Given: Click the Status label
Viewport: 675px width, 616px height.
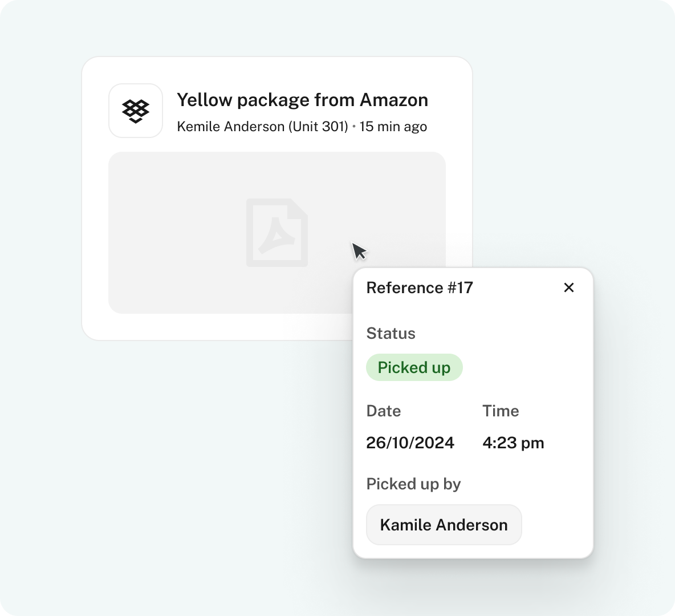Looking at the screenshot, I should point(391,333).
